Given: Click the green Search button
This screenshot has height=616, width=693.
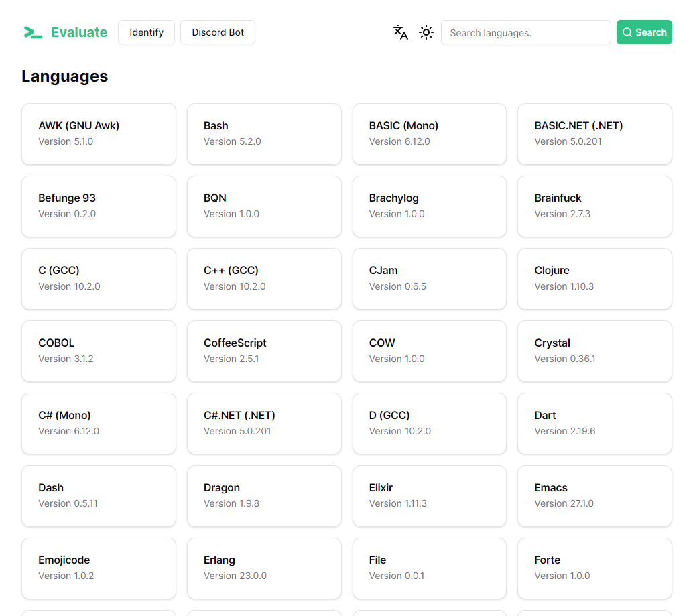Looking at the screenshot, I should (x=644, y=32).
